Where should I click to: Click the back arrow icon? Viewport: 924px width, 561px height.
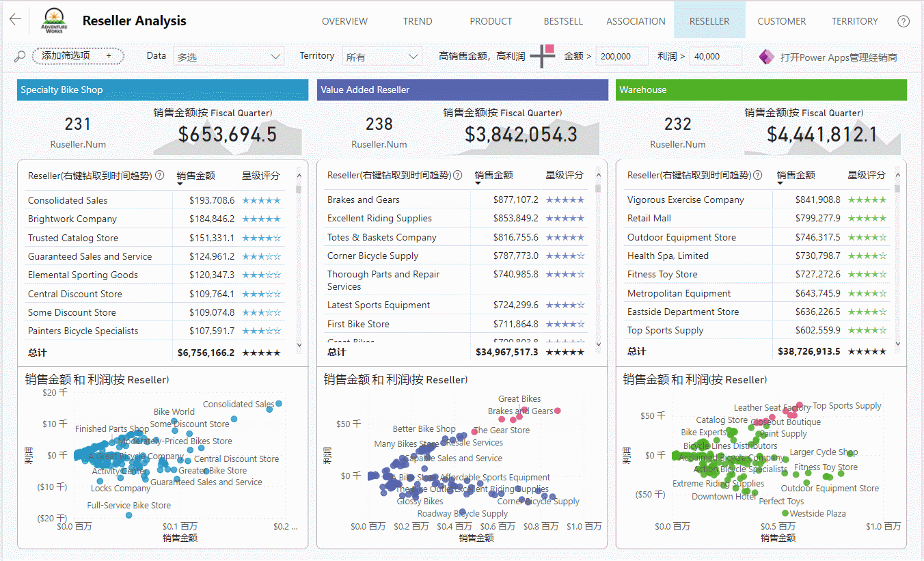pos(15,20)
